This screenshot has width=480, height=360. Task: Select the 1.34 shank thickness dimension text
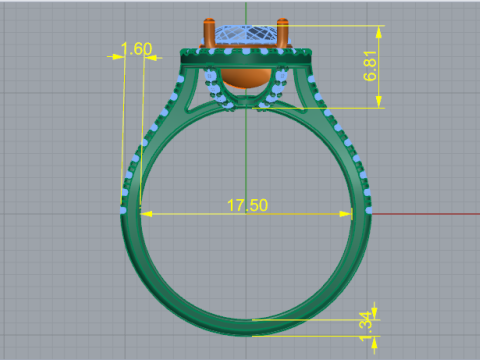pos(366,326)
